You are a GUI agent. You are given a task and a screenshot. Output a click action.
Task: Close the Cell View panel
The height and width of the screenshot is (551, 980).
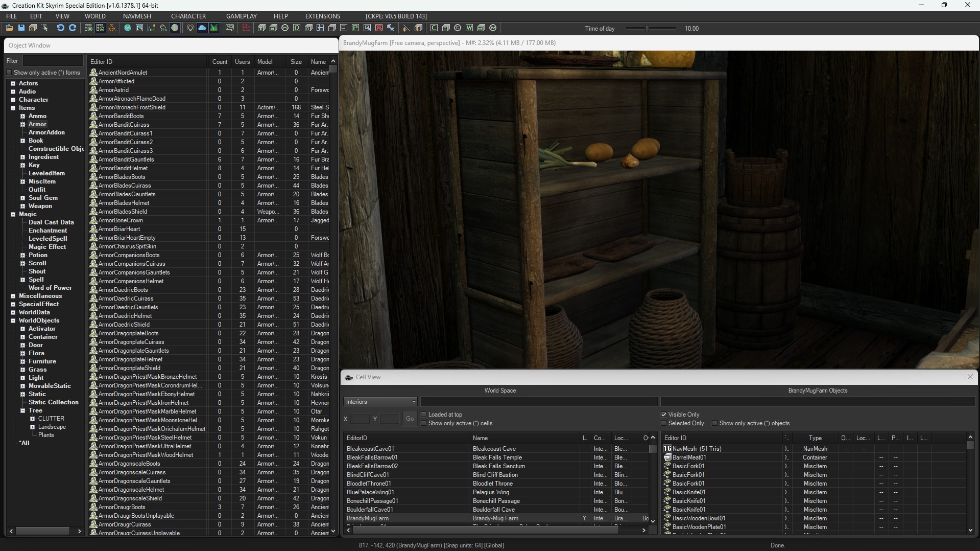[970, 377]
